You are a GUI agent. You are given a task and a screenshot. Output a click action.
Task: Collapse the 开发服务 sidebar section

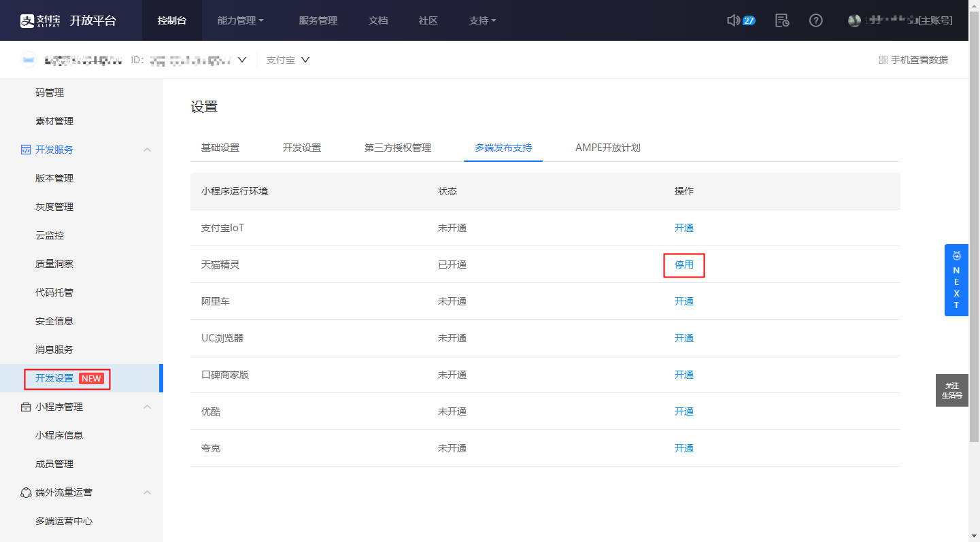[147, 150]
